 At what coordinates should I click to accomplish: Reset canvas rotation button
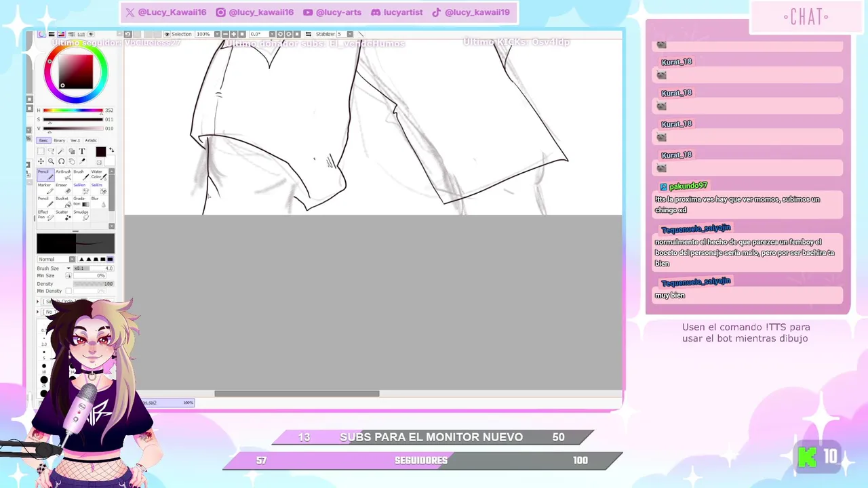click(x=297, y=34)
